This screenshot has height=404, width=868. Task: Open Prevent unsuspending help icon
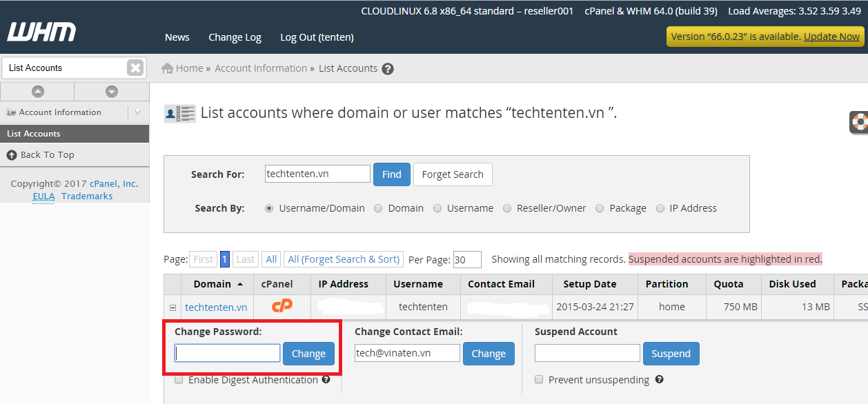click(659, 379)
